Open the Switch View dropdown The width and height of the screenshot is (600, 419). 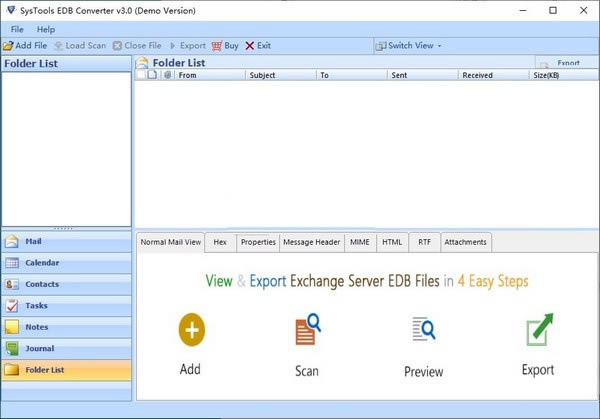[x=408, y=45]
